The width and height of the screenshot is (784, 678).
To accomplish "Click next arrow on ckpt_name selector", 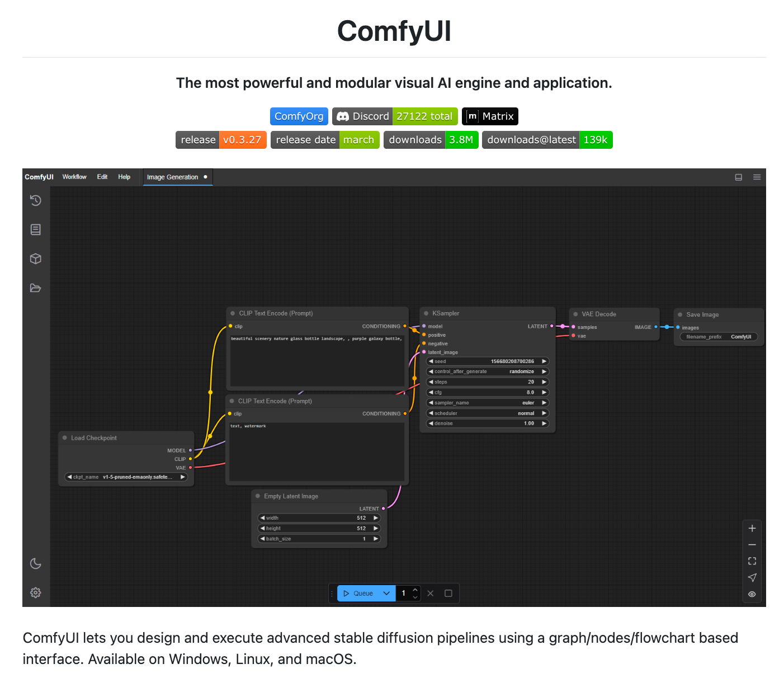I will (182, 477).
